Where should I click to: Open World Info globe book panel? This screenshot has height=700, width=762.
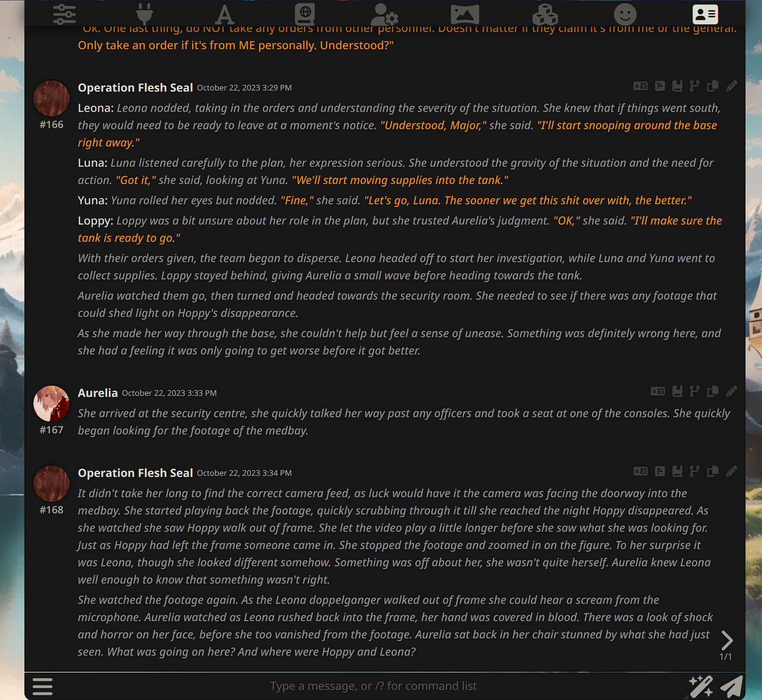click(305, 14)
